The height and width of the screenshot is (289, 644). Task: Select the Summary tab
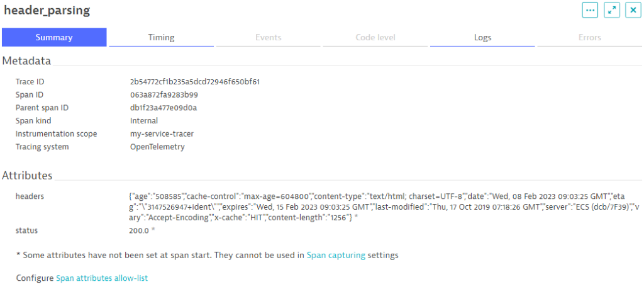54,37
